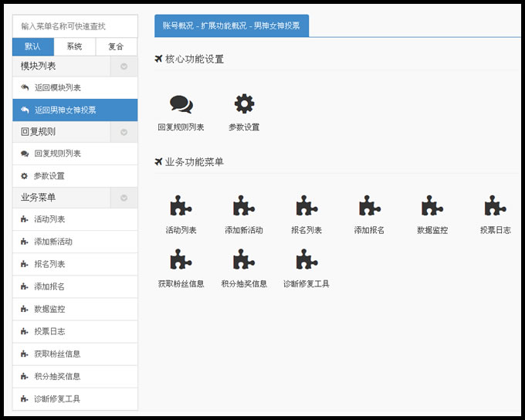Open the 回复规则列表 chat bubble icon
The height and width of the screenshot is (420, 525).
click(x=181, y=104)
